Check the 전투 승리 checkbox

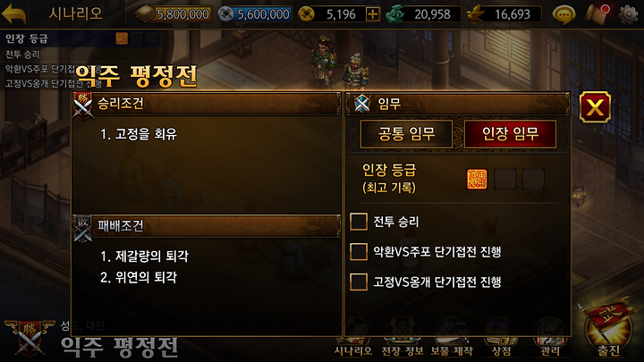[x=359, y=222]
